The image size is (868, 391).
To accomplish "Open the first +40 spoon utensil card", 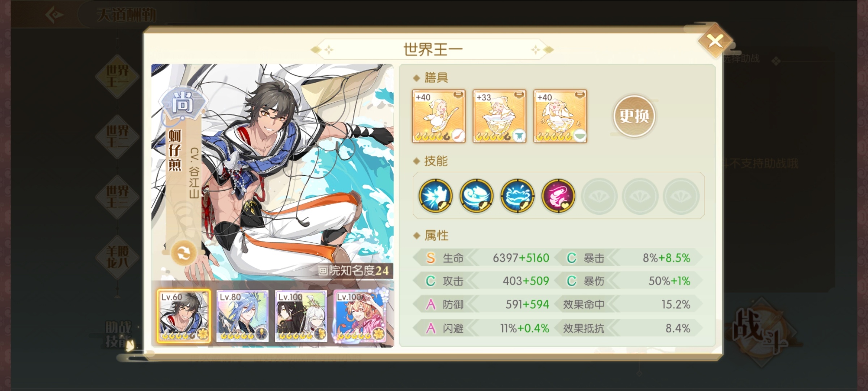I will pyautogui.click(x=439, y=116).
